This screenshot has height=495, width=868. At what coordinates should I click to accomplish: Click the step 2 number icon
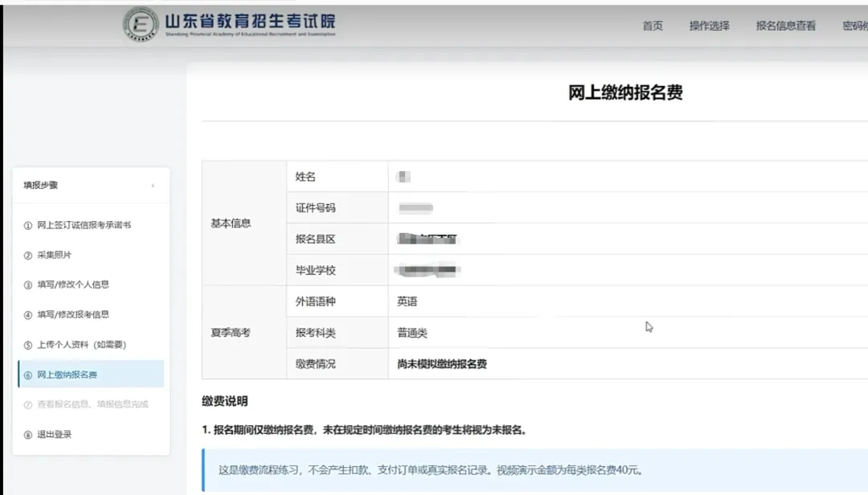click(27, 256)
